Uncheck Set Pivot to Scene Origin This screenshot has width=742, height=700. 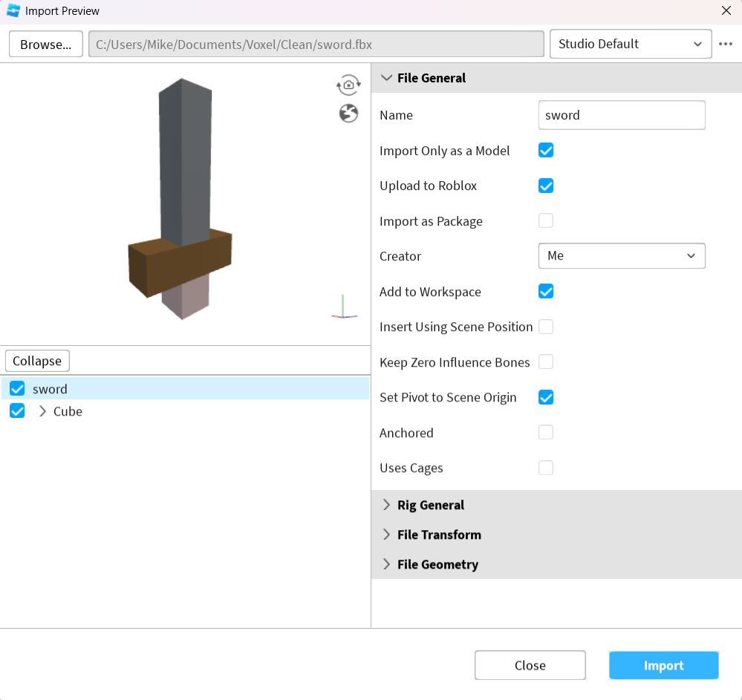[546, 397]
